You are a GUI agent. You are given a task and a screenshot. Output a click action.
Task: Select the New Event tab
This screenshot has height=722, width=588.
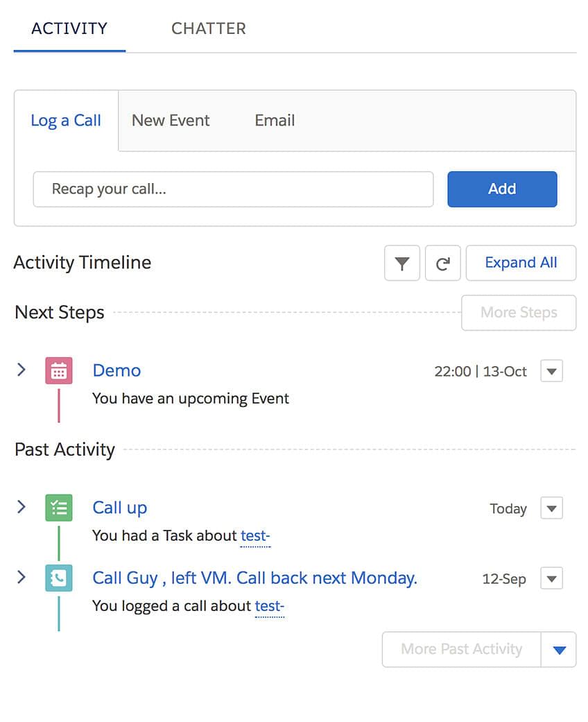171,121
